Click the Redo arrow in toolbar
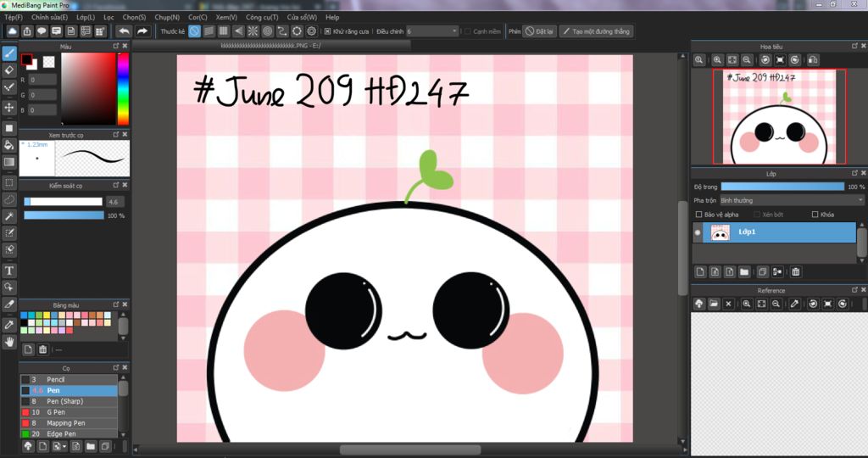This screenshot has height=458, width=868. point(142,31)
